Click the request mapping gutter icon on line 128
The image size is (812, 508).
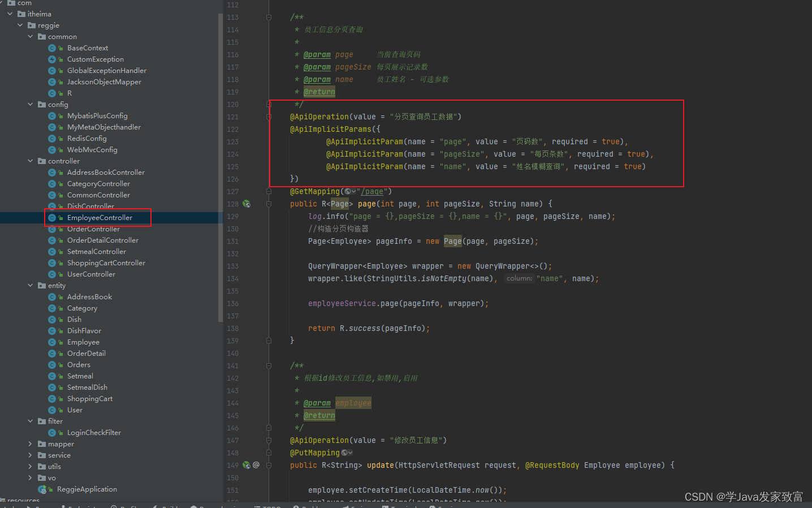[247, 204]
